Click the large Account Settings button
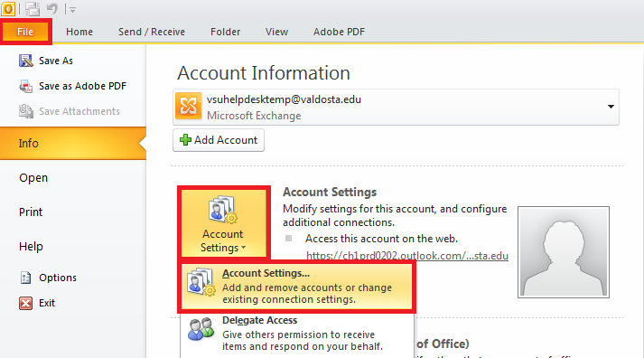 [x=224, y=222]
